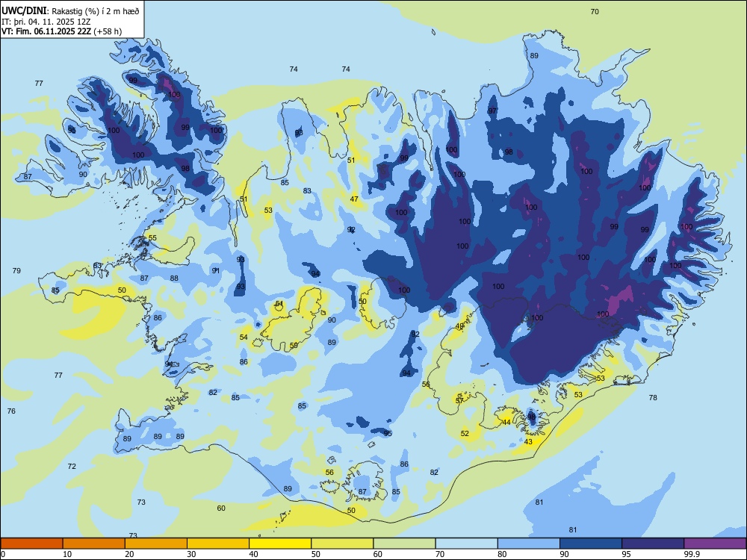
Task: Click the dark orange 0–10 legend swatch
Action: [31, 544]
